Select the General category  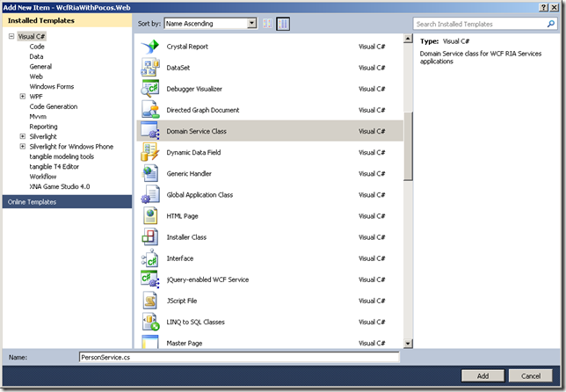pos(40,67)
